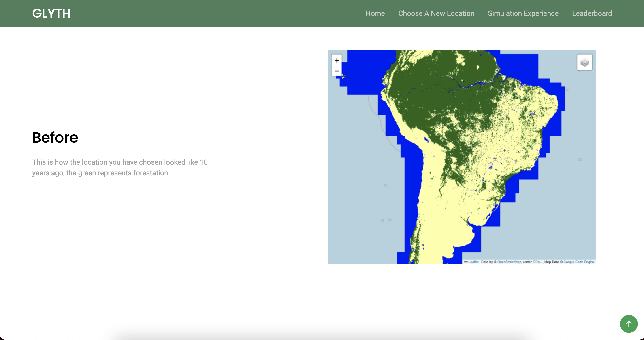Zoom in on the forest map

pyautogui.click(x=337, y=60)
